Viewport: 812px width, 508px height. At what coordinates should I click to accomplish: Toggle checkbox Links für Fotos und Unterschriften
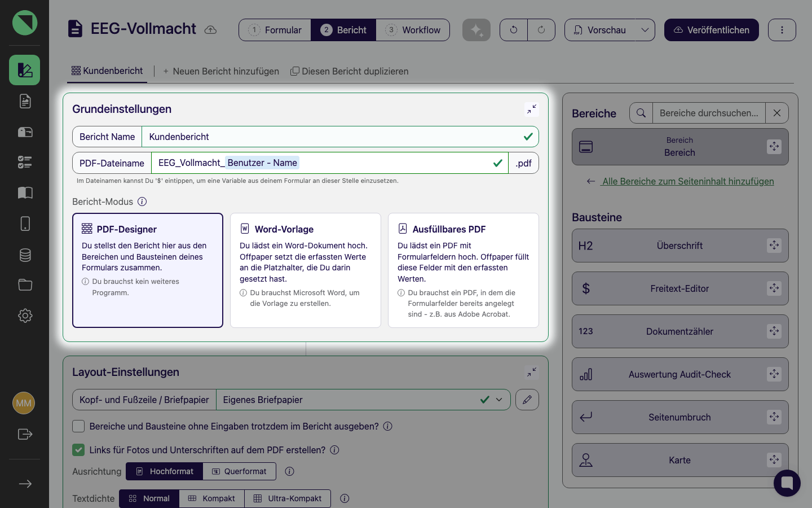click(x=78, y=450)
